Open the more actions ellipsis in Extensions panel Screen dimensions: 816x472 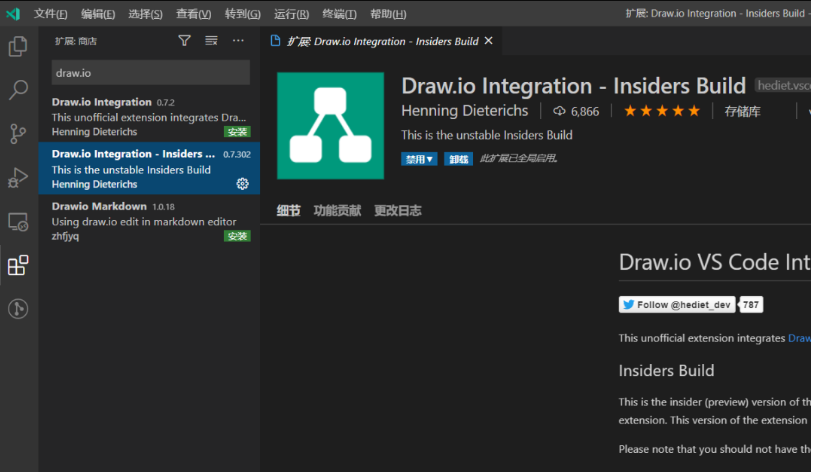[238, 41]
